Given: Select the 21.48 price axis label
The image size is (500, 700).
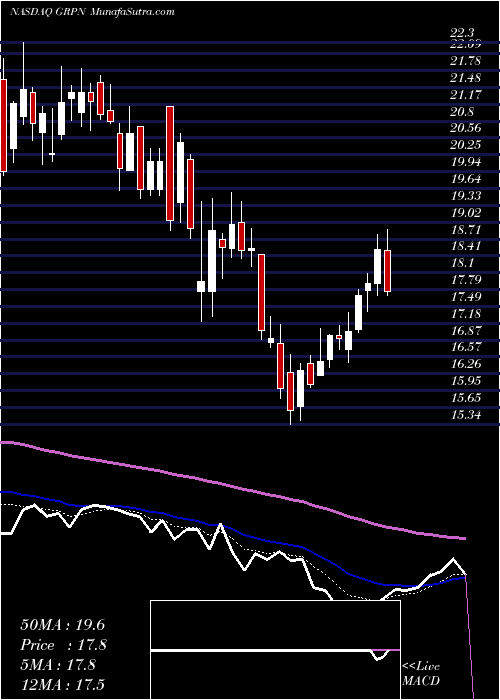Looking at the screenshot, I should 466,78.
